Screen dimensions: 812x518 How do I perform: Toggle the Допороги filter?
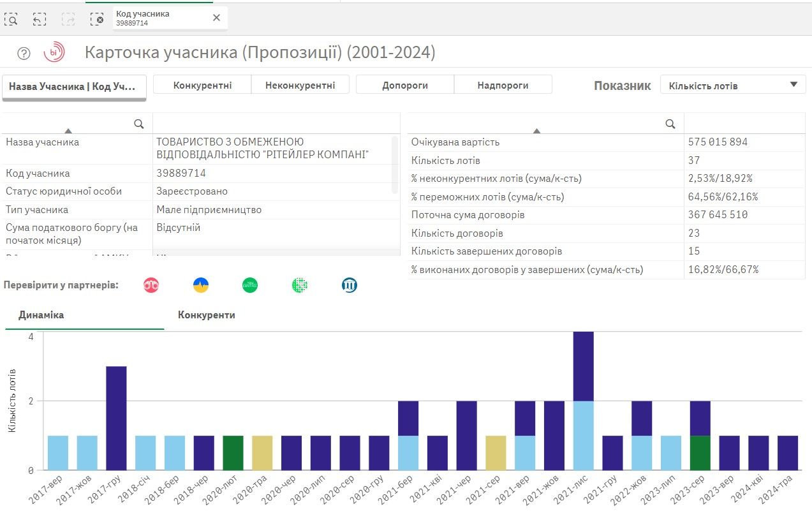tap(404, 84)
